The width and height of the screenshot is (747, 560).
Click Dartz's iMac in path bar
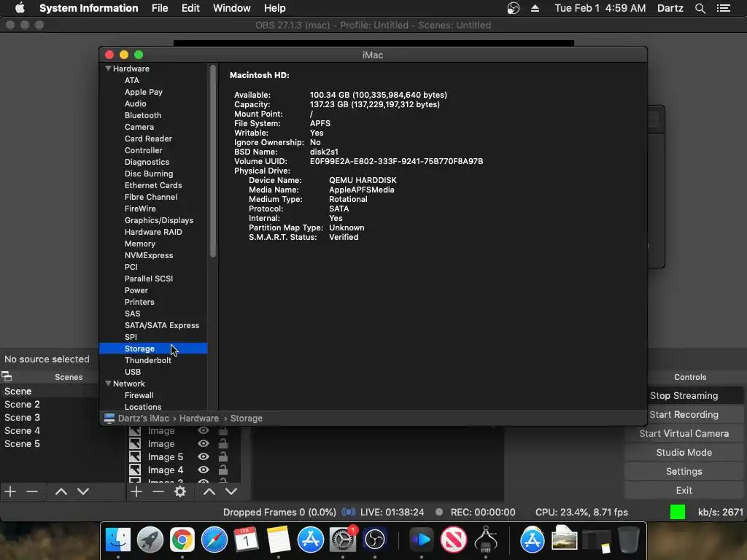coord(144,418)
